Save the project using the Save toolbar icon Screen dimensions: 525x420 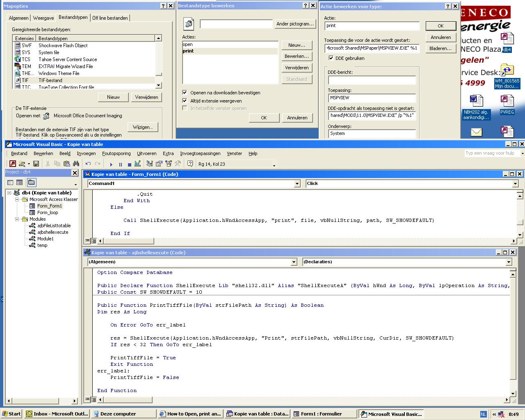click(37, 163)
